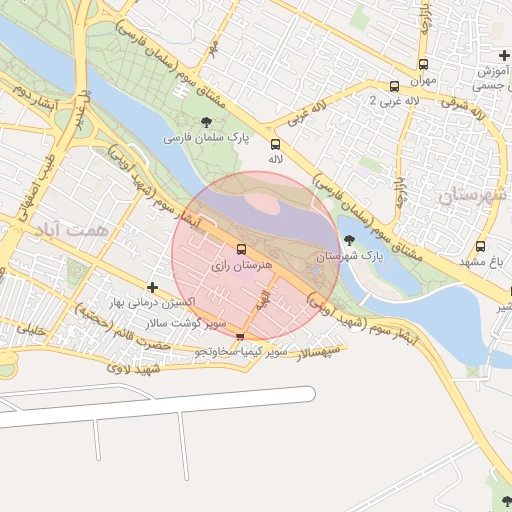512x512 pixels.
Task: Click the سوپر گوشت سالار place label
Action: [x=186, y=323]
